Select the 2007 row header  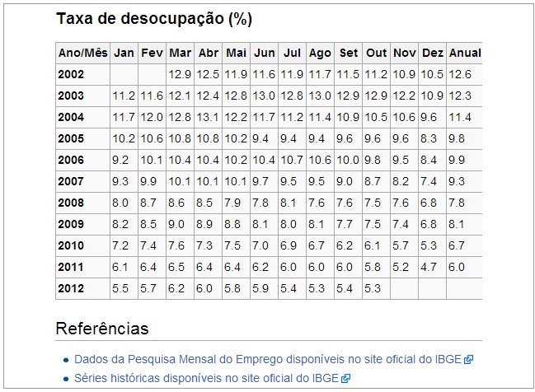[x=71, y=181]
